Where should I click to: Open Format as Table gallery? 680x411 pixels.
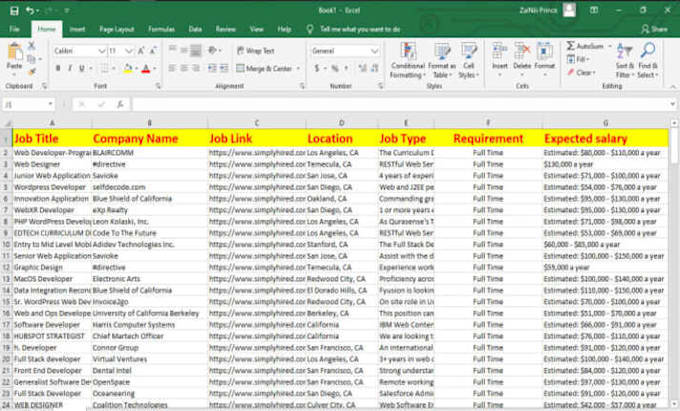[x=442, y=61]
